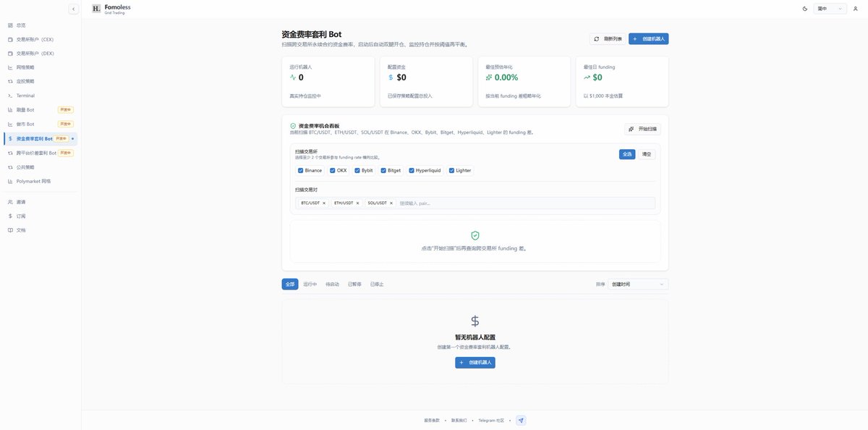Click 创建机器人 button in empty list area

475,362
